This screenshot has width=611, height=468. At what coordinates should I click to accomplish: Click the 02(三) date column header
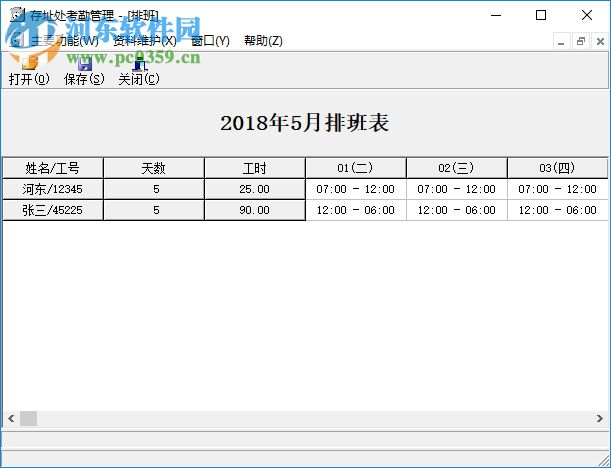tap(456, 168)
